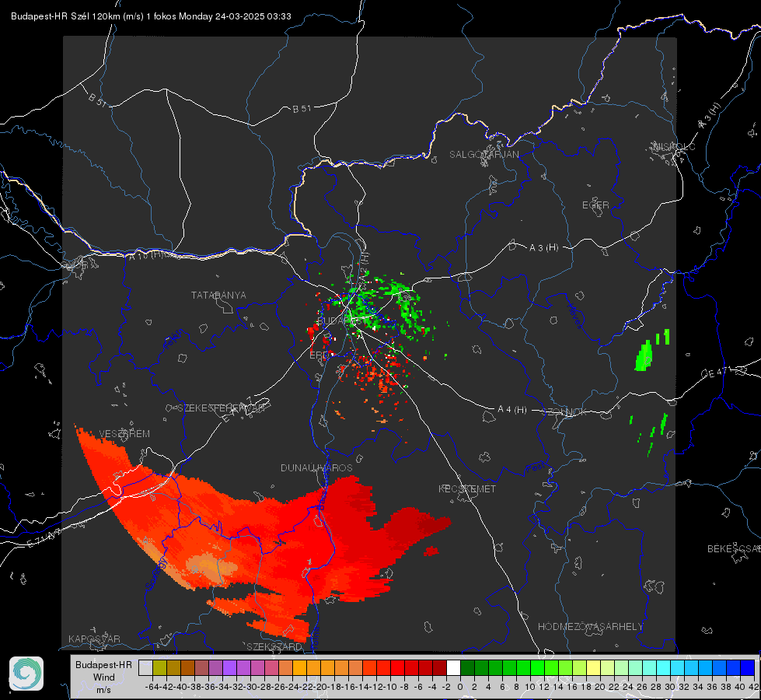The width and height of the screenshot is (761, 700).
Task: Click the EGER city label
Action: (595, 205)
